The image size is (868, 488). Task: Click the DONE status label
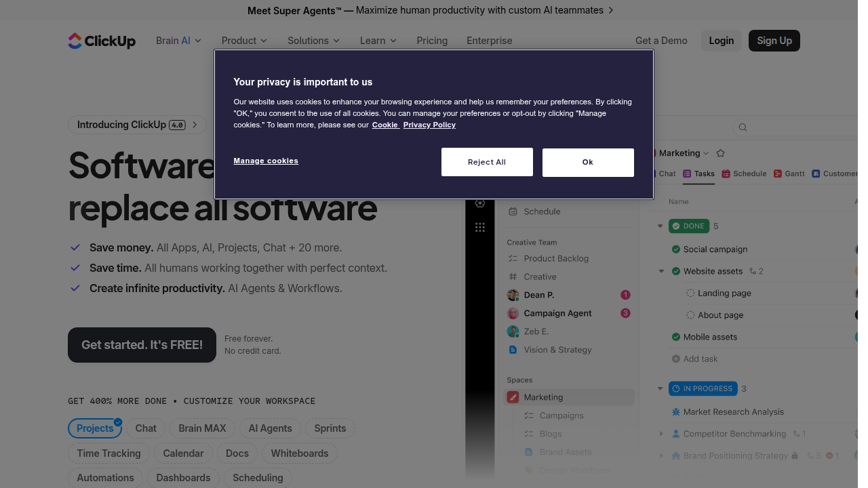point(689,226)
